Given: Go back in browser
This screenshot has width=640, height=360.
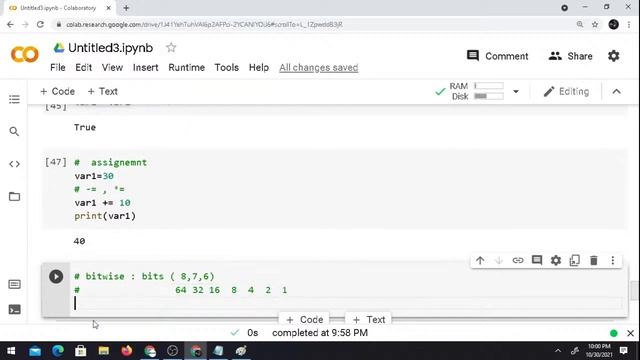Looking at the screenshot, I should pyautogui.click(x=10, y=24).
